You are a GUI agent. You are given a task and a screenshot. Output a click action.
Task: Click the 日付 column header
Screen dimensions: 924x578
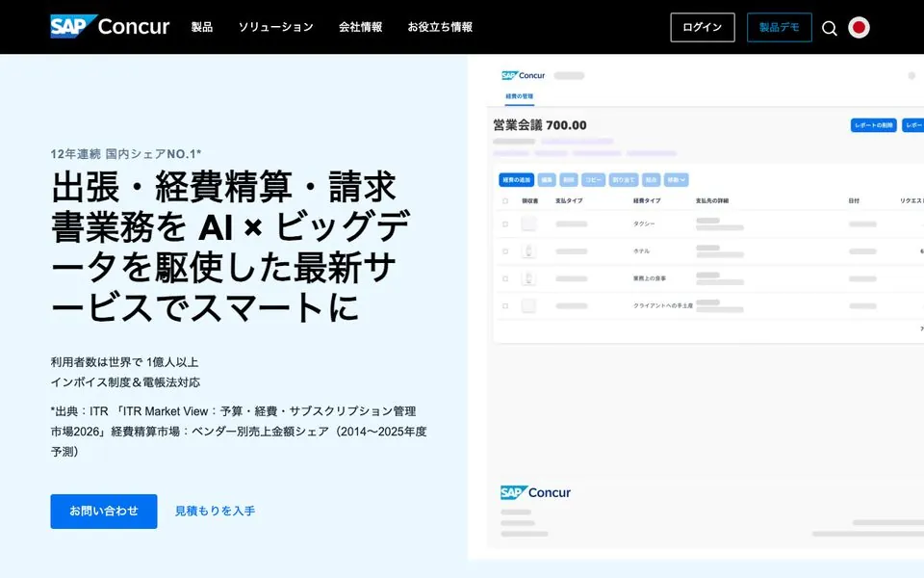pos(854,201)
